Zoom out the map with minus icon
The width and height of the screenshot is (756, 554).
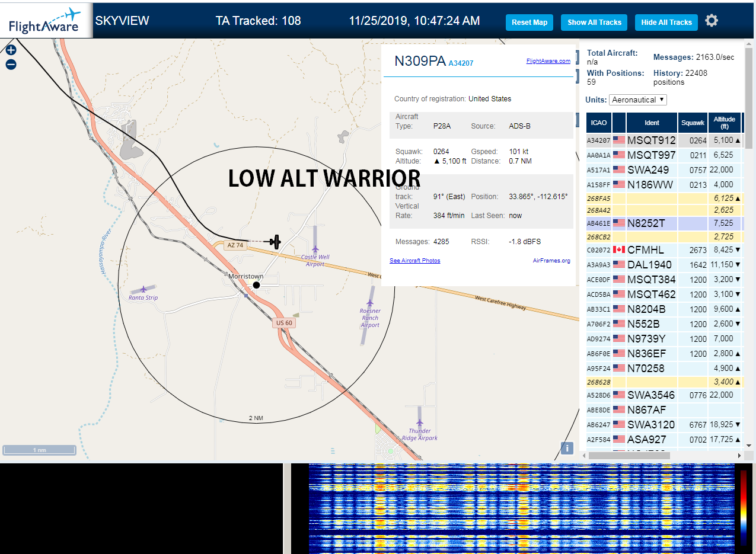tap(11, 65)
